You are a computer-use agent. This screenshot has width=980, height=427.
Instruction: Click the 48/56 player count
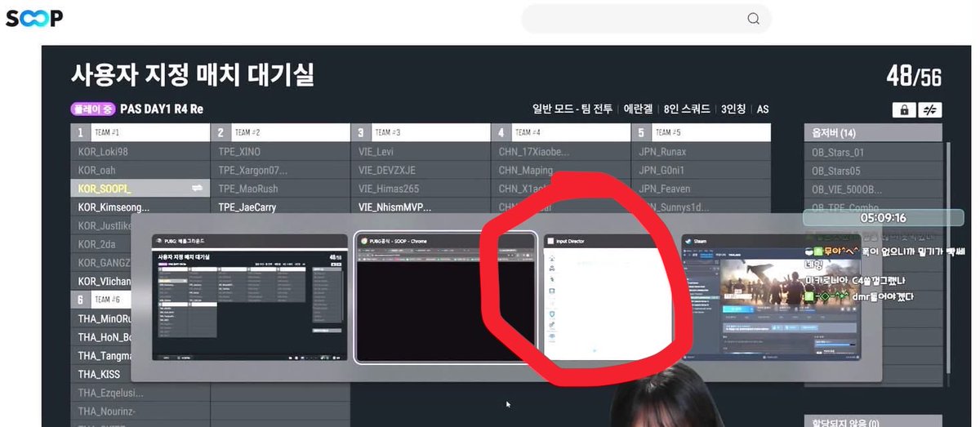(914, 77)
